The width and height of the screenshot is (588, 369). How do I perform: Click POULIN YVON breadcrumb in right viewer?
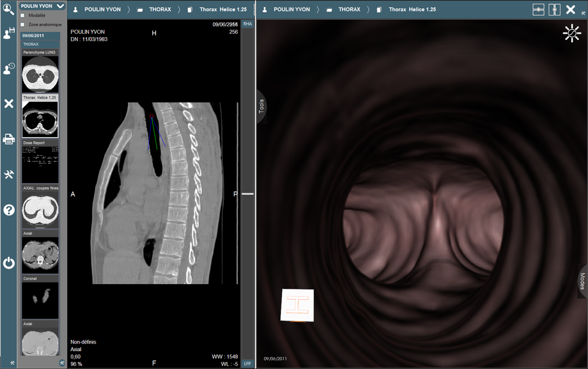(292, 9)
